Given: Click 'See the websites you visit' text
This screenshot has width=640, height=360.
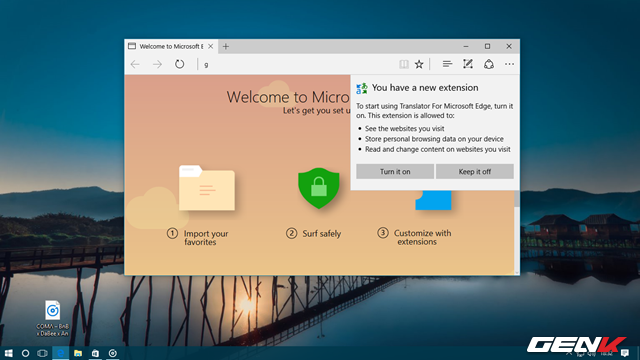Looking at the screenshot, I should click(404, 129).
